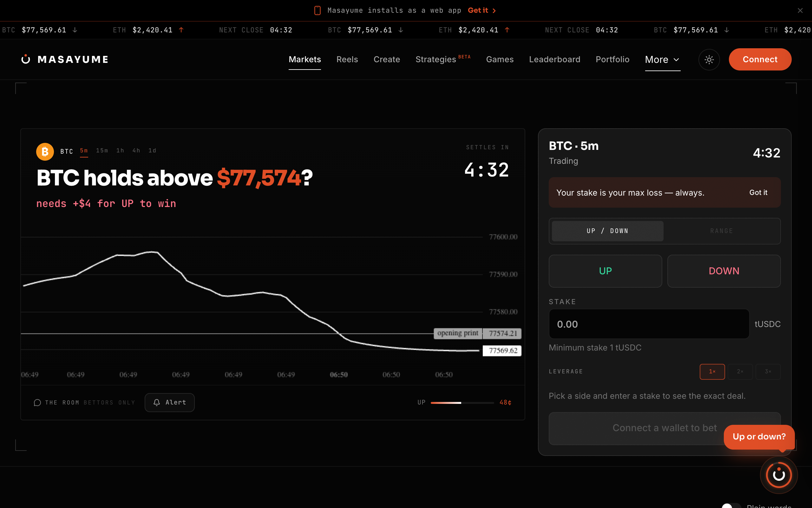The image size is (812, 508).
Task: Focus the stake amount input field
Action: click(x=649, y=324)
